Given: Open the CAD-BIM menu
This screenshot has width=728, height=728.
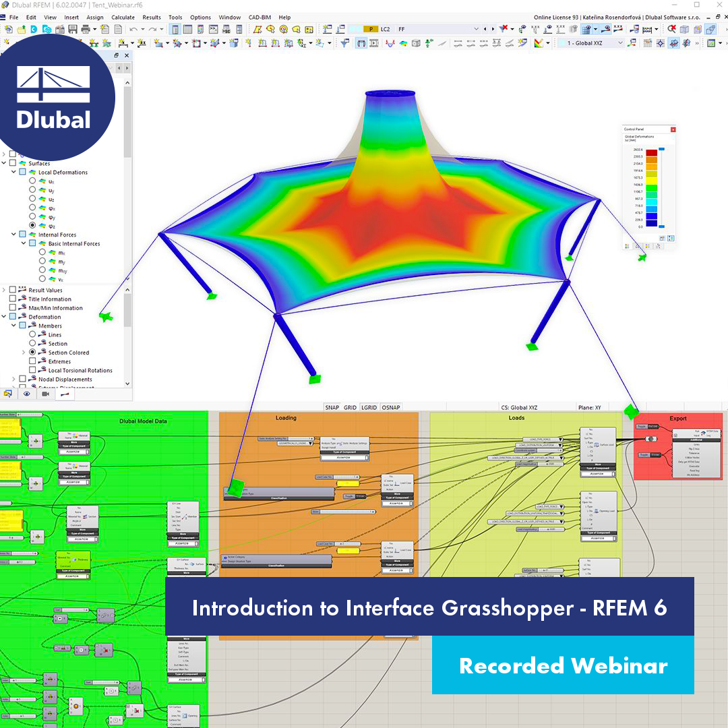Looking at the screenshot, I should click(262, 17).
